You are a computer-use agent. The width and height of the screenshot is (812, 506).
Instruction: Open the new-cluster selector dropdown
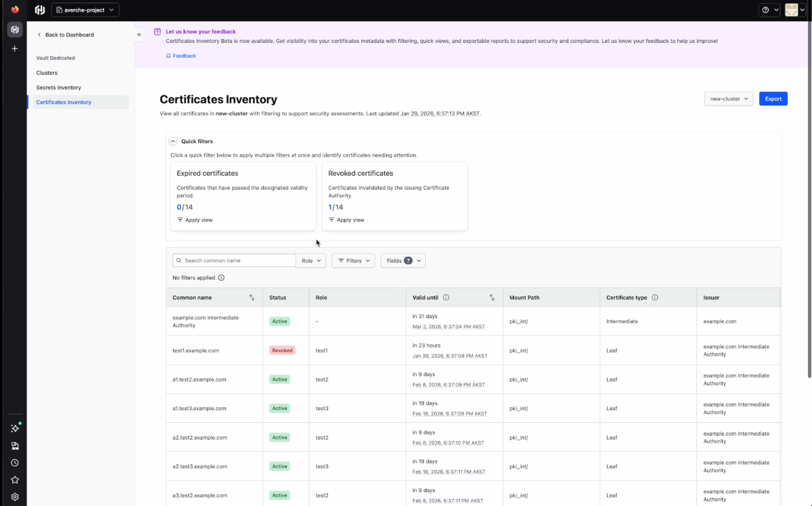[x=728, y=98]
